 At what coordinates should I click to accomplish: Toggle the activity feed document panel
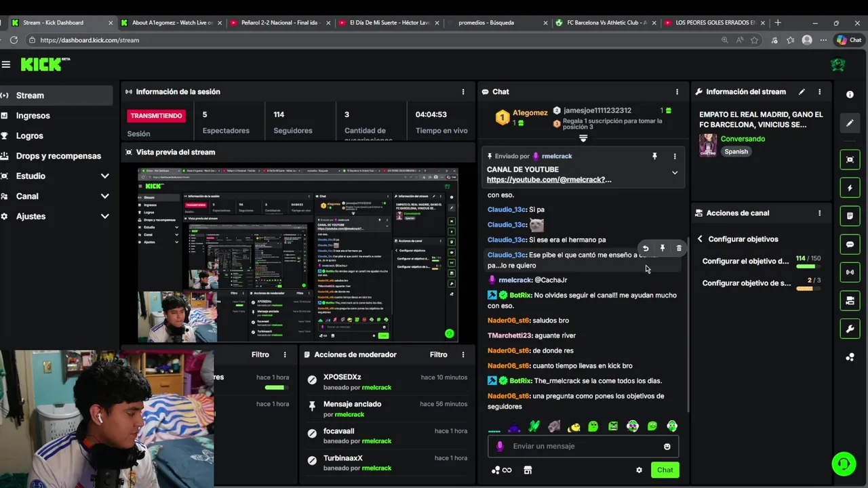[x=850, y=216]
